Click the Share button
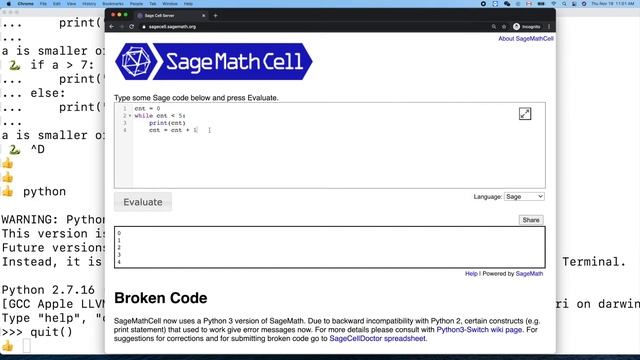The image size is (640, 360). [x=531, y=220]
